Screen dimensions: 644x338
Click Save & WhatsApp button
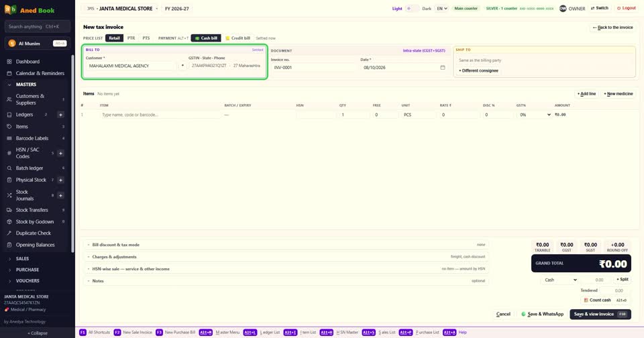click(542, 314)
